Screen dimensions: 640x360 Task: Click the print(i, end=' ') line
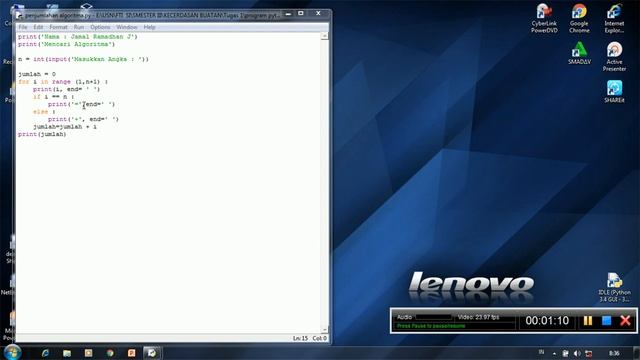[x=67, y=89]
